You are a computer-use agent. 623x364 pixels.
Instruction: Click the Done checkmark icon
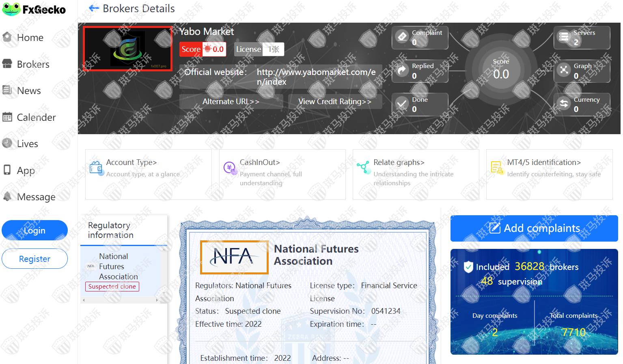tap(402, 104)
